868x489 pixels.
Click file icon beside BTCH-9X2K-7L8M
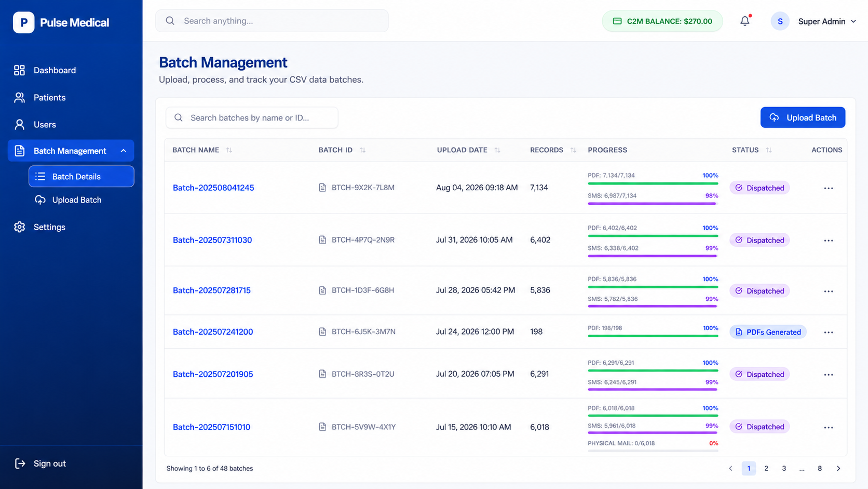click(322, 188)
